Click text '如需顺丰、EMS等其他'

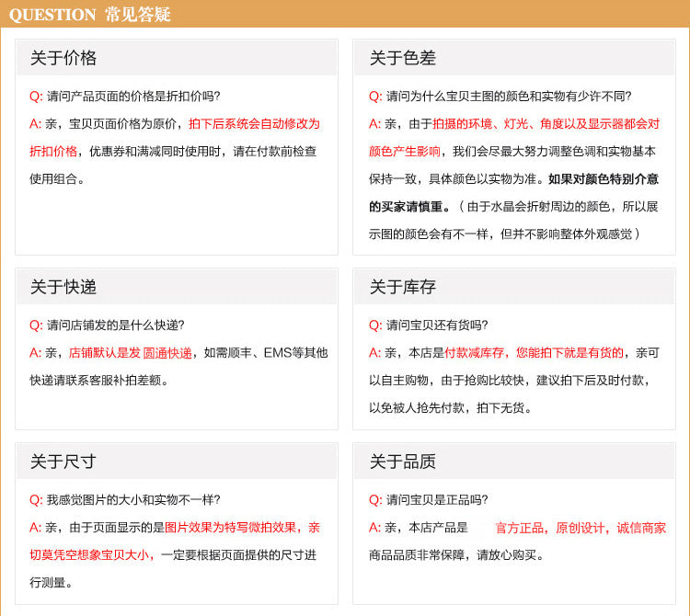tap(266, 353)
